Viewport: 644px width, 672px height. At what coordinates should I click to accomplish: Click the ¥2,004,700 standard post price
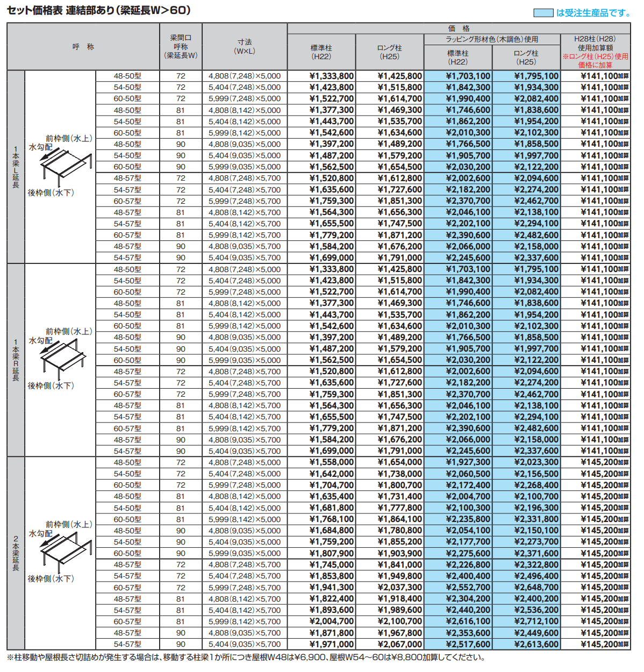coord(331,621)
